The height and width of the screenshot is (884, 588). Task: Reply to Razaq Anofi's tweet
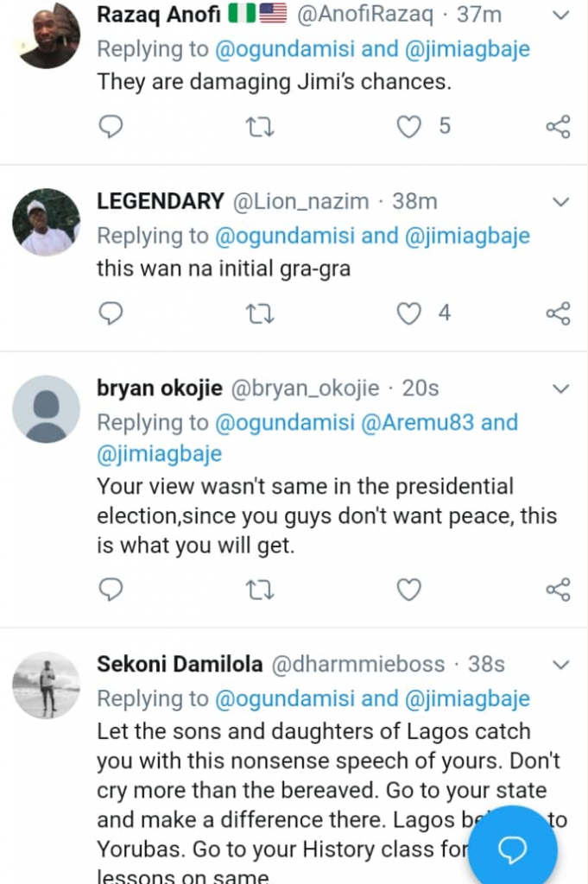click(111, 127)
